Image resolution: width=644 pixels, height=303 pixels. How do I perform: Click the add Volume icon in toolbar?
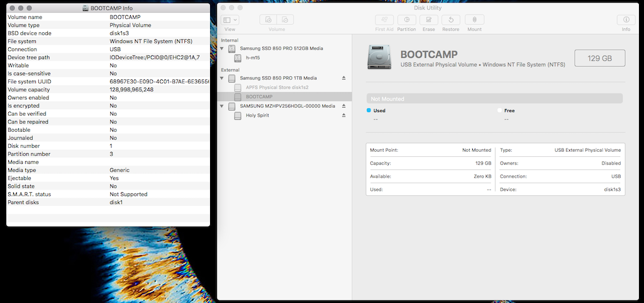click(x=268, y=20)
